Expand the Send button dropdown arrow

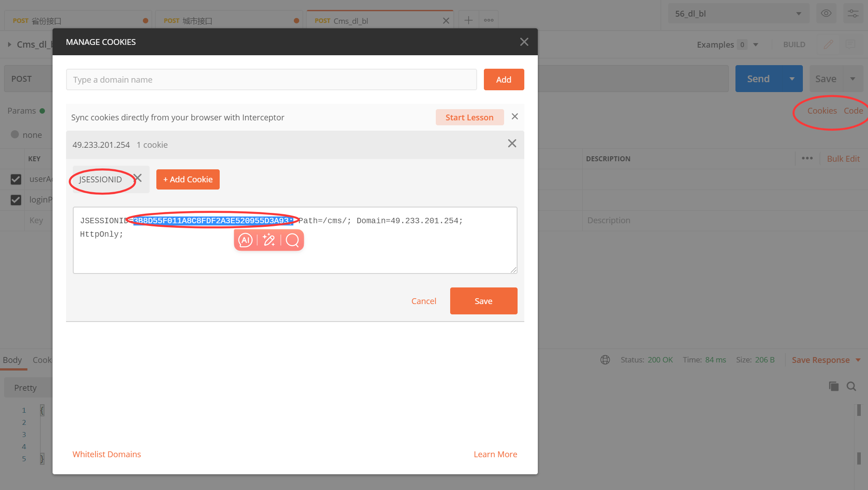click(792, 79)
